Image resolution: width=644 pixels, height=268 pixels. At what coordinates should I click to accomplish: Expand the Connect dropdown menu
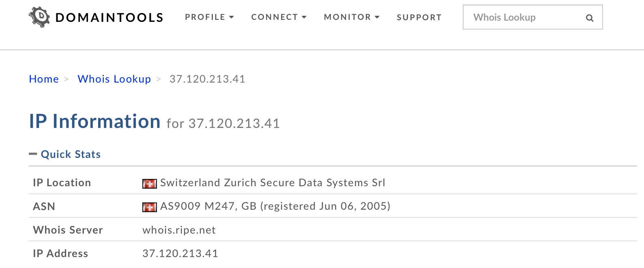(x=279, y=17)
